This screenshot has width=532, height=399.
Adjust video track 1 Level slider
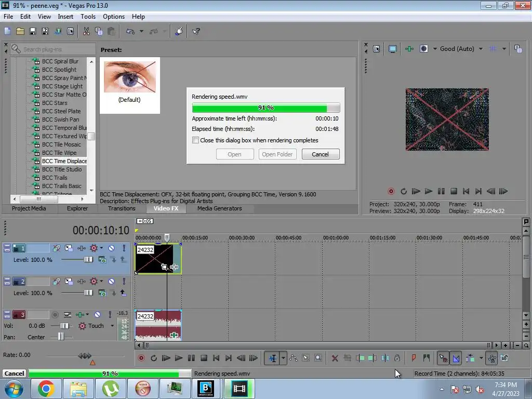coord(88,260)
